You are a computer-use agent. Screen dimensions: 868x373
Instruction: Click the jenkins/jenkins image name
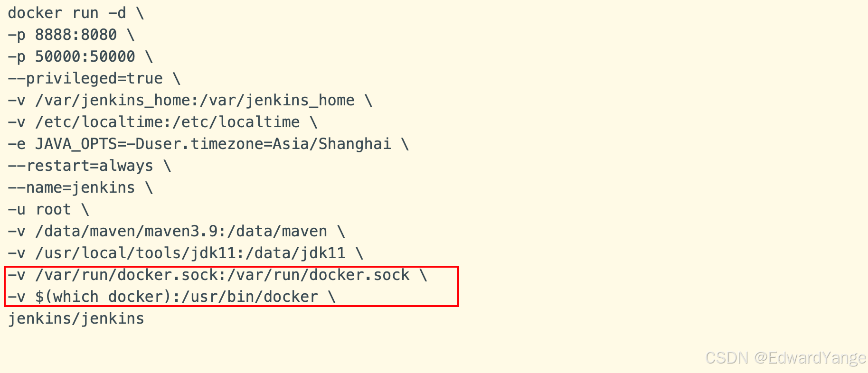tap(76, 319)
